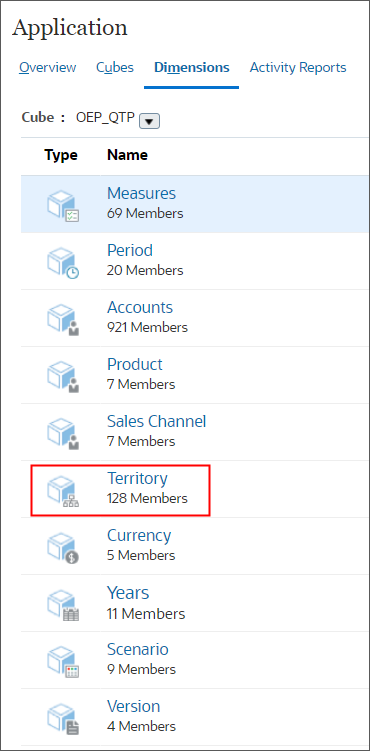Click the Application page title
The height and width of the screenshot is (751, 370).
point(70,29)
